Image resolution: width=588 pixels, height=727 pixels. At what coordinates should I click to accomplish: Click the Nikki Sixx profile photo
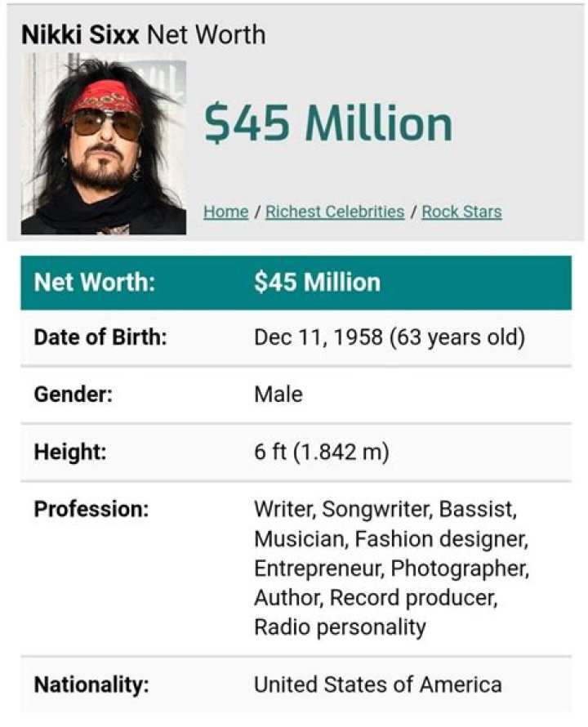pyautogui.click(x=103, y=145)
